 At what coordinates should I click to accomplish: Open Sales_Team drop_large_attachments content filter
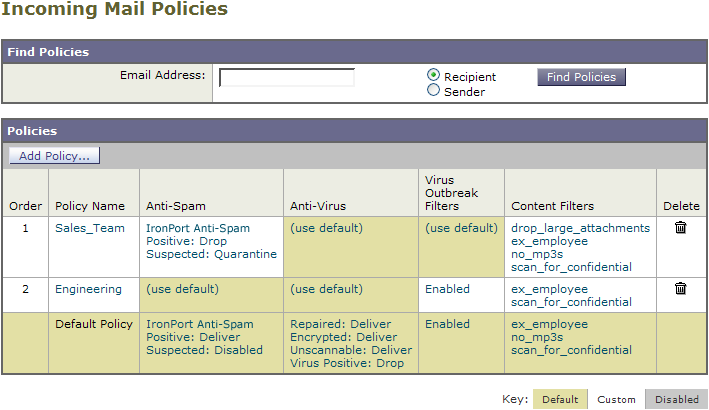pos(581,228)
